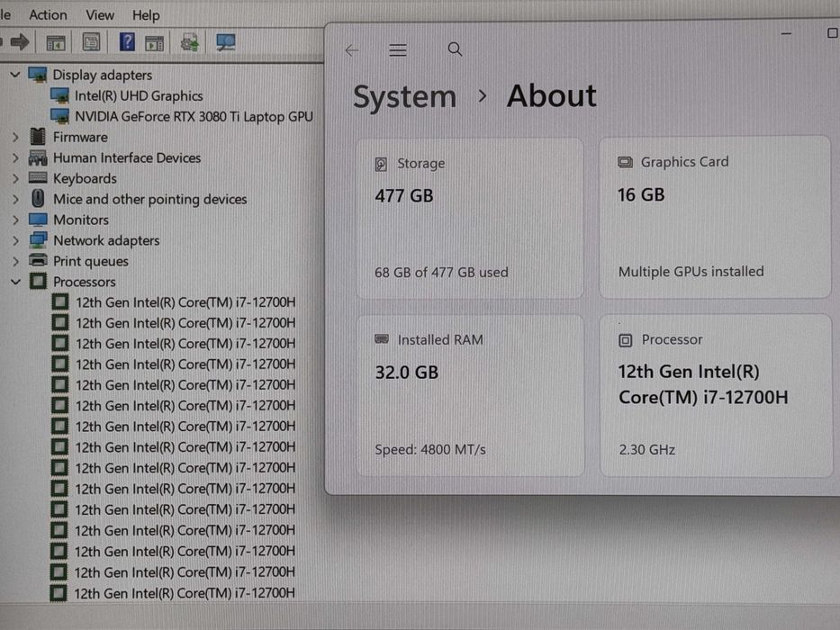
Task: Click the action pane toggle toolbar icon
Action: [x=154, y=43]
